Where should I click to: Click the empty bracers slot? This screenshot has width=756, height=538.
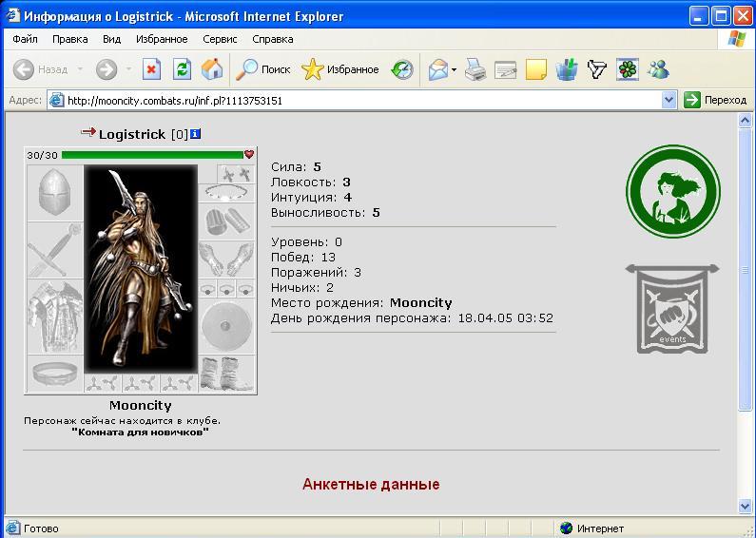pos(226,221)
